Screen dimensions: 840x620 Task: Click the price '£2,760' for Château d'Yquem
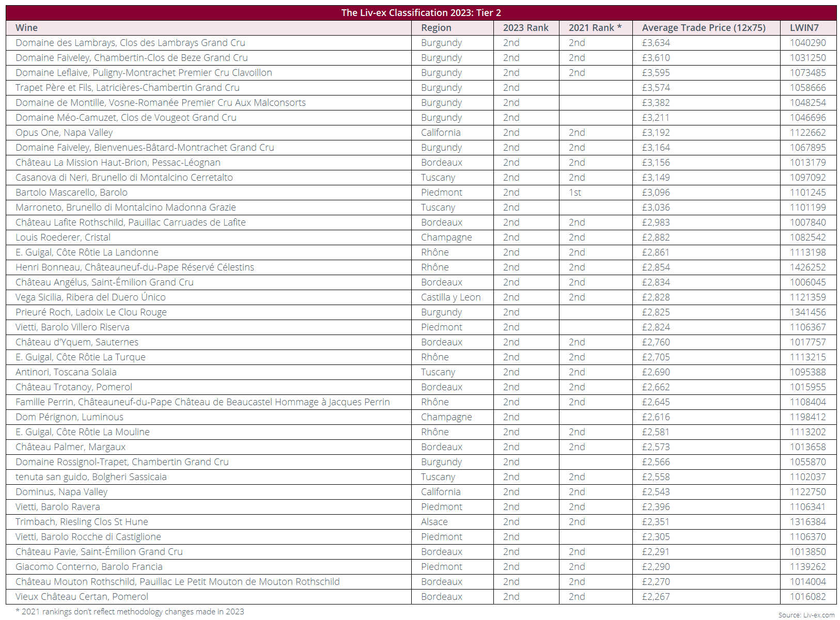[656, 342]
